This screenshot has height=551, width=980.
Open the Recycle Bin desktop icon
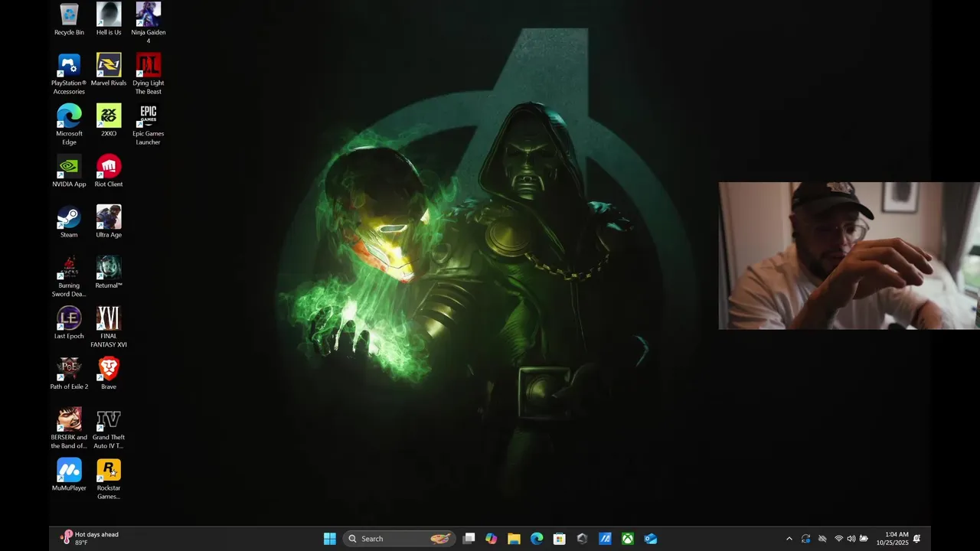pyautogui.click(x=69, y=19)
